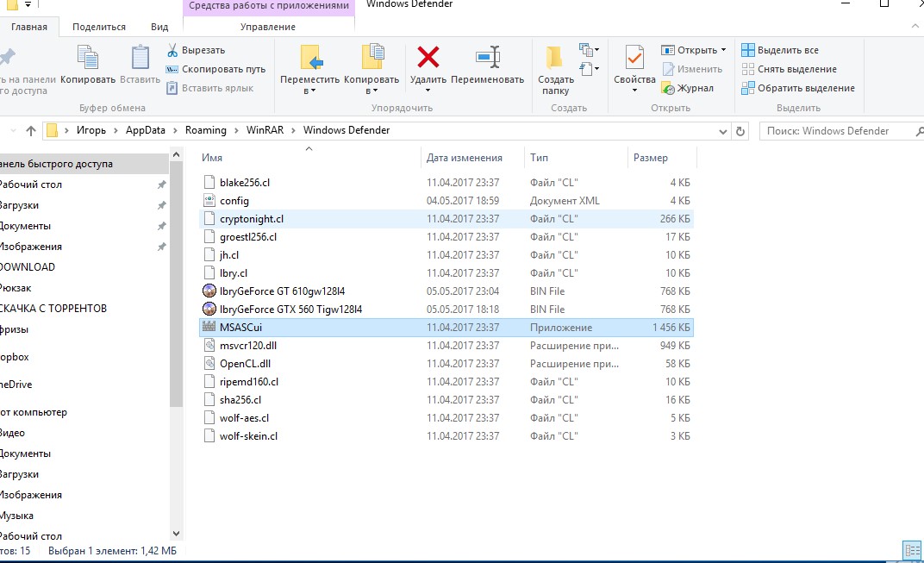Click the navigation pane scroll down arrow
The image size is (924, 563).
(176, 534)
